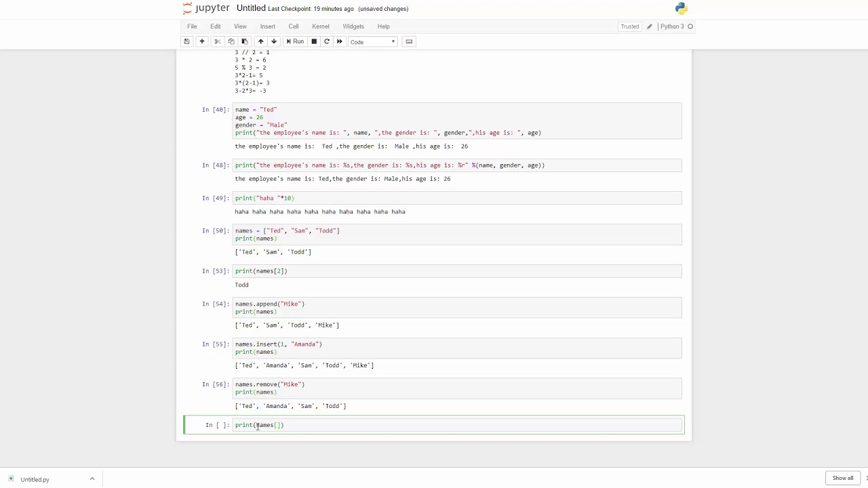This screenshot has width=868, height=488.
Task: Move selected cell down arrow
Action: tap(274, 41)
